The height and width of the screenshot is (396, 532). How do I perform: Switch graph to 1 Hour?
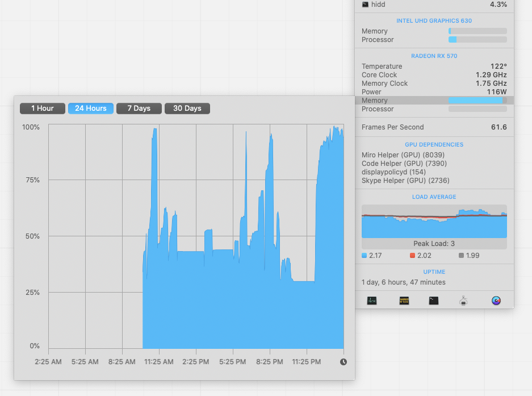click(43, 109)
